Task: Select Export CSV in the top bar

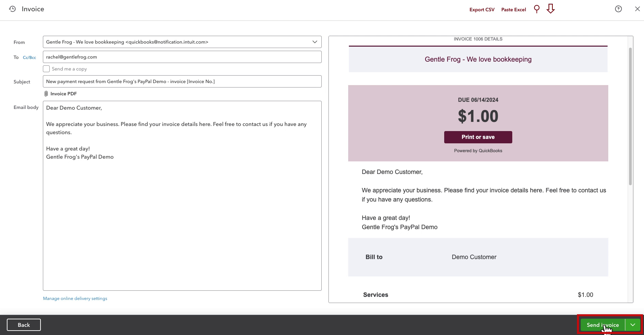Action: click(x=482, y=10)
